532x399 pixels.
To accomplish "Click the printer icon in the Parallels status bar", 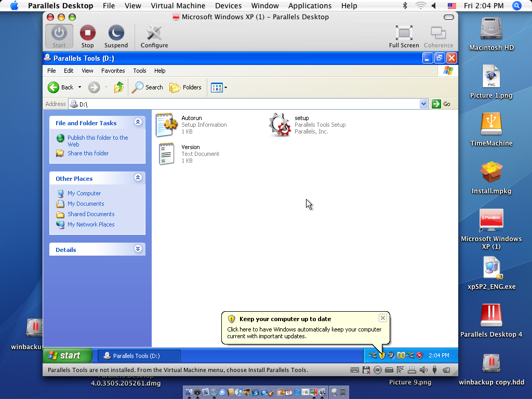I will [412, 370].
